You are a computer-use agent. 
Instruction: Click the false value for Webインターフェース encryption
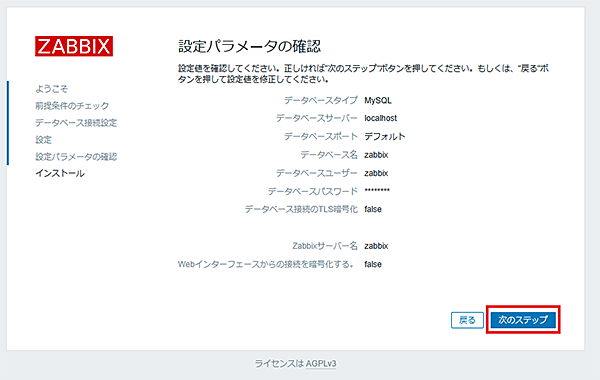click(373, 264)
